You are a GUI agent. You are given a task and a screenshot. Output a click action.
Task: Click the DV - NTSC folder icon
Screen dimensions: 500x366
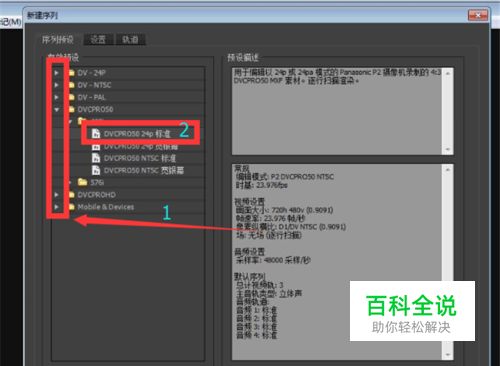click(72, 85)
